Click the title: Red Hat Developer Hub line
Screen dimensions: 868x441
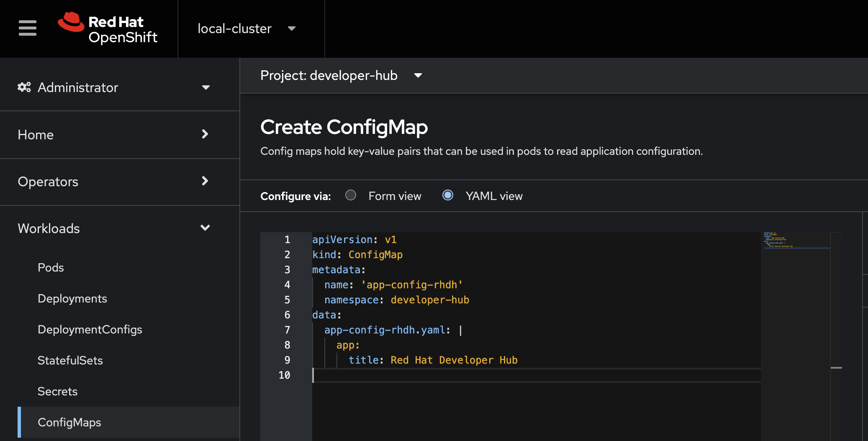[433, 360]
